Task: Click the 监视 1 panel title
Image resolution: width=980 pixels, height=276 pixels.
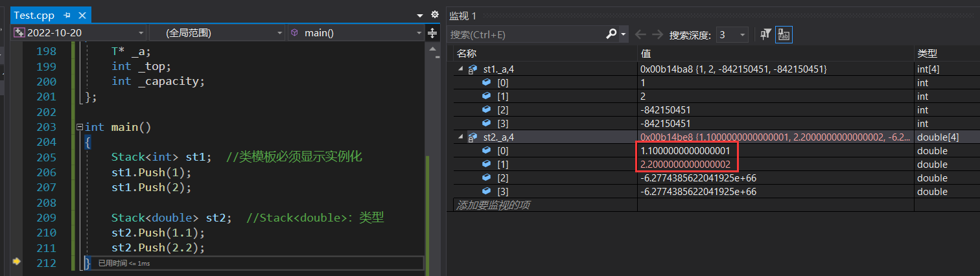Action: (x=463, y=16)
